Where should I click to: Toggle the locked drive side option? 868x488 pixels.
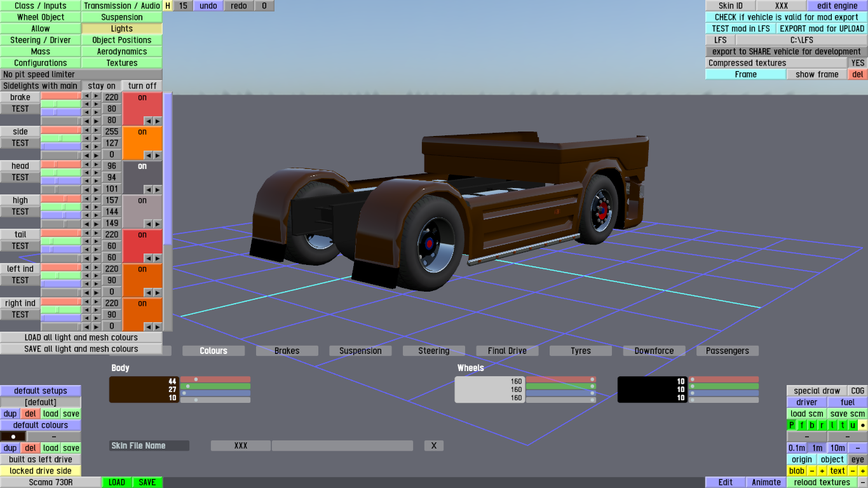click(41, 471)
